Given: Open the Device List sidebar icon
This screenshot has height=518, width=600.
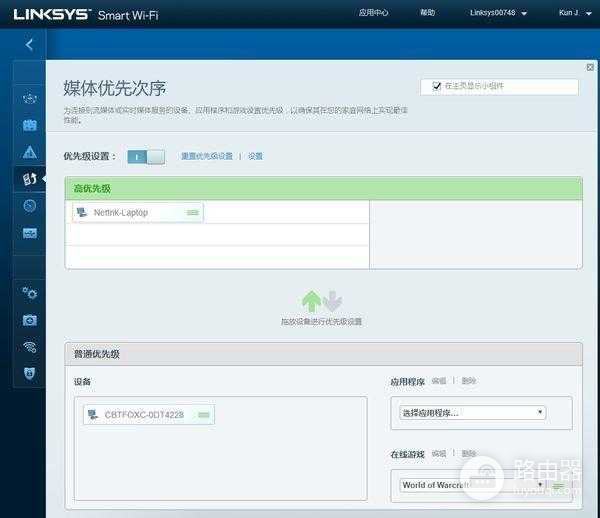Looking at the screenshot, I should pyautogui.click(x=29, y=99).
